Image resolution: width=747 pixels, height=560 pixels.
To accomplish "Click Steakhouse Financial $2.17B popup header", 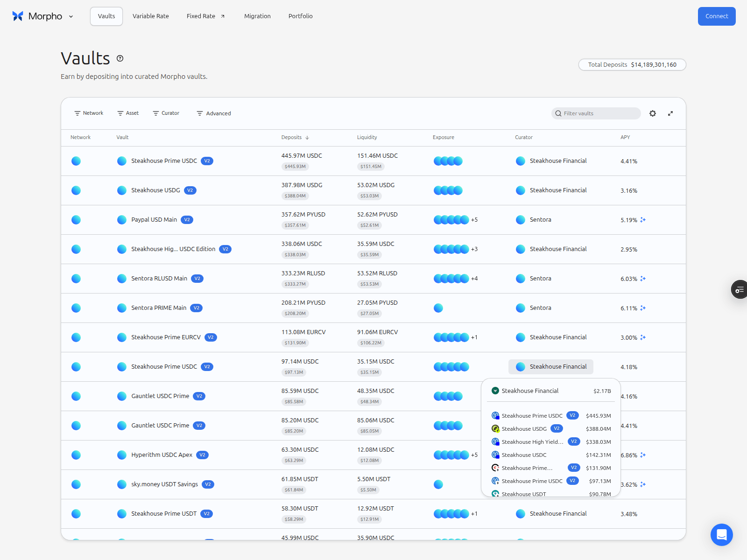I will 551,391.
